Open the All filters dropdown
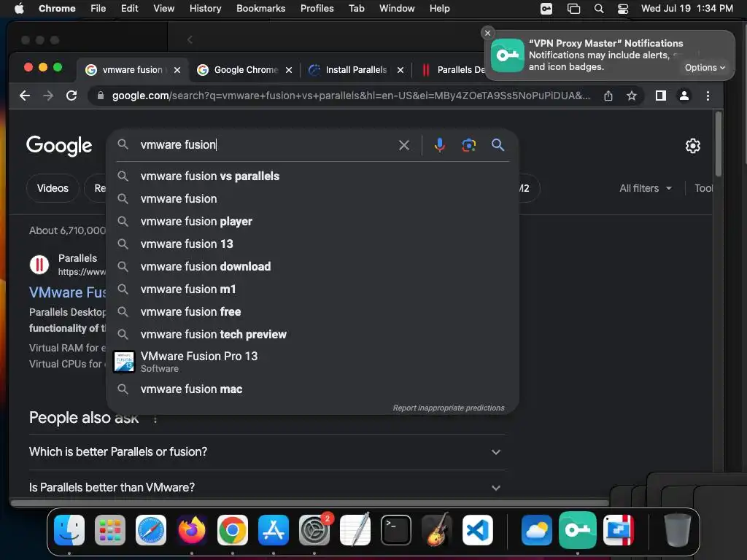Viewport: 747px width, 560px height. coord(645,189)
